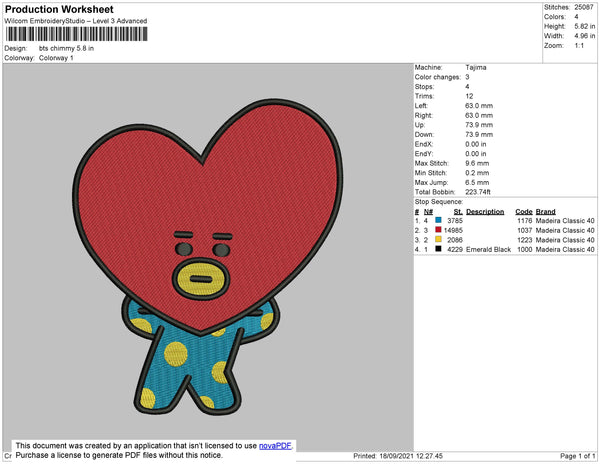Viewport: 600px width, 464px height.
Task: Click the Min Stitch value '0.2 mm'
Action: 477,173
